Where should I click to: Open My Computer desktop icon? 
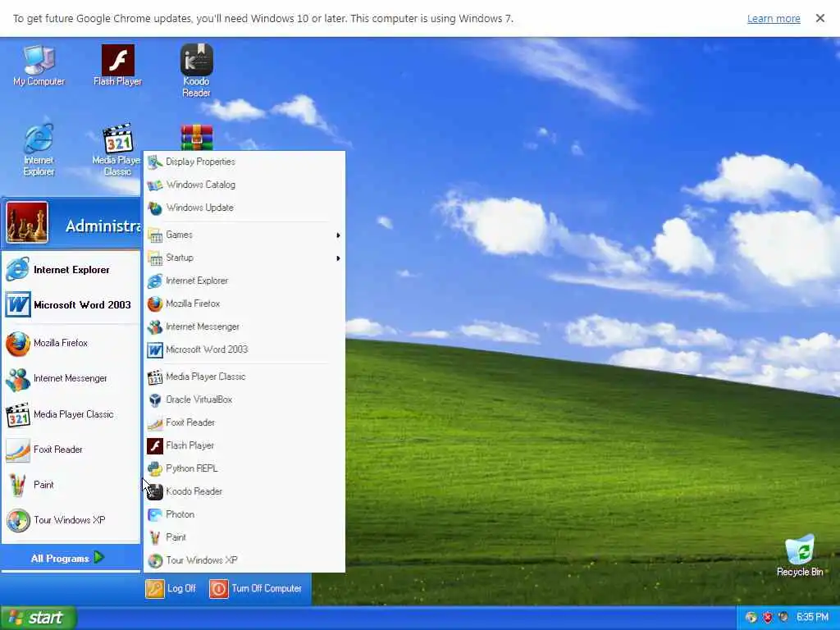pyautogui.click(x=39, y=66)
